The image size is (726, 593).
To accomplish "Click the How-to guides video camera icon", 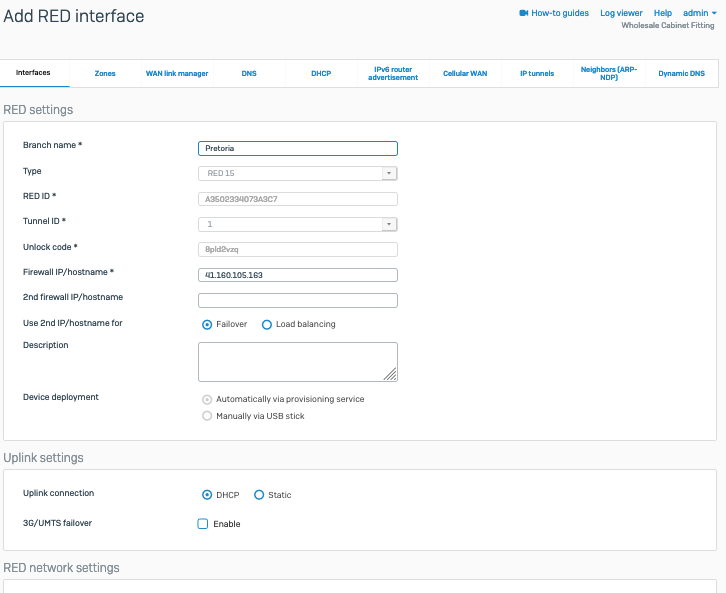I will pyautogui.click(x=523, y=13).
